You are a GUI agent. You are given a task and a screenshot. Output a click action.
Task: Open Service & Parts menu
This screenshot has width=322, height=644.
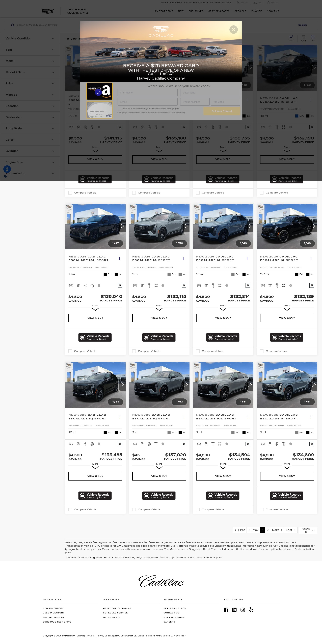point(219,11)
